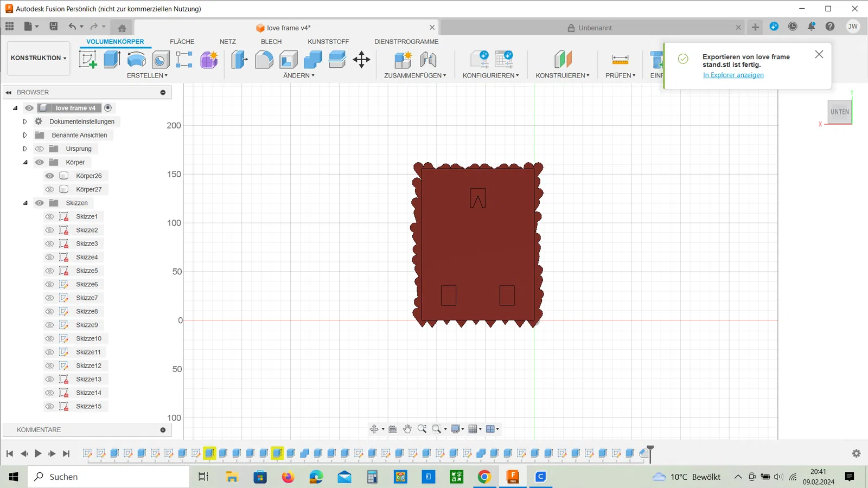The image size is (868, 488).
Task: Select the Combine bodies tool
Action: tap(313, 60)
